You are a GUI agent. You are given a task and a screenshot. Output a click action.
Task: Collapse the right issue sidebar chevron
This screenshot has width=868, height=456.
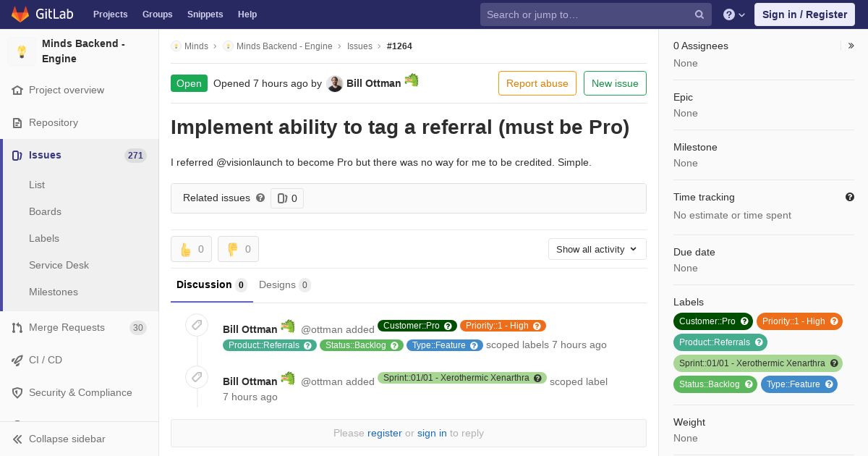pyautogui.click(x=851, y=46)
